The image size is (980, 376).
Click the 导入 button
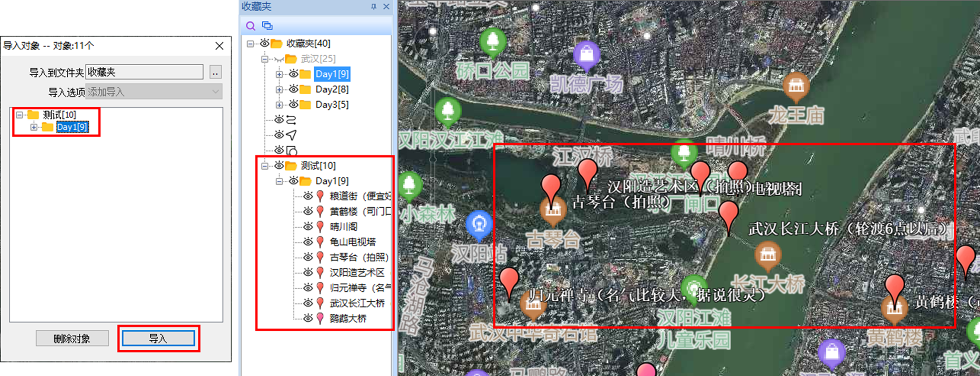point(158,339)
